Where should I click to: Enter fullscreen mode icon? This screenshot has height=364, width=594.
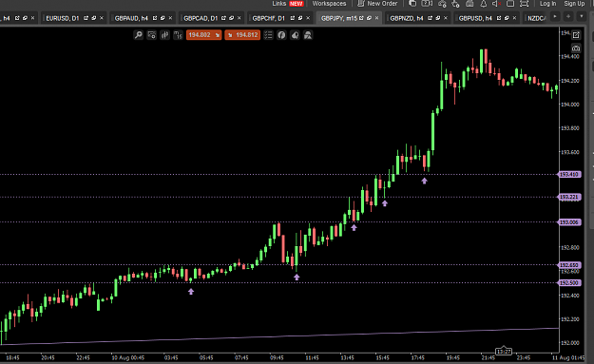pyautogui.click(x=524, y=4)
